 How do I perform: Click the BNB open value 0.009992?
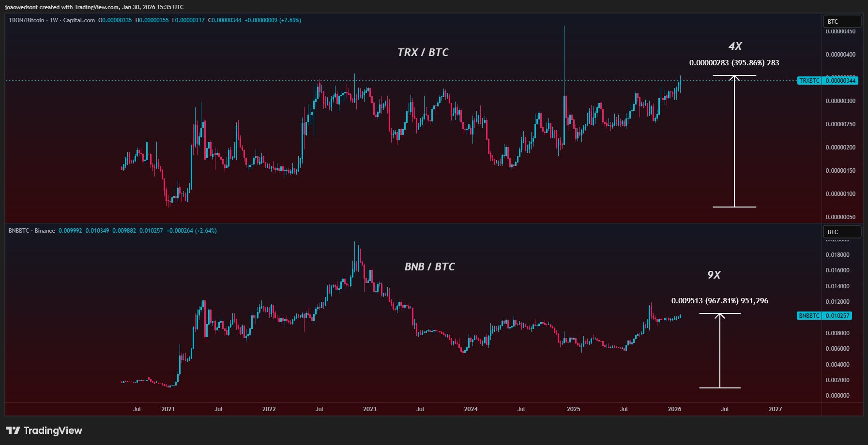(x=70, y=231)
